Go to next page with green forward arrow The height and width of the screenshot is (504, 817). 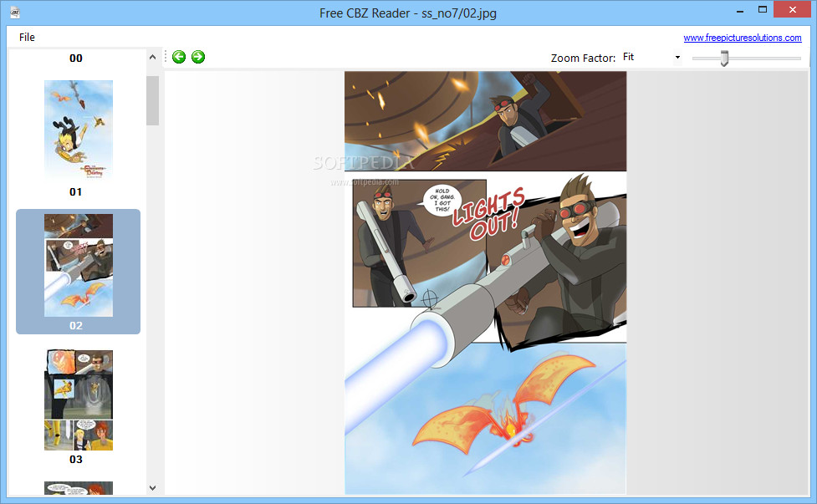click(198, 57)
